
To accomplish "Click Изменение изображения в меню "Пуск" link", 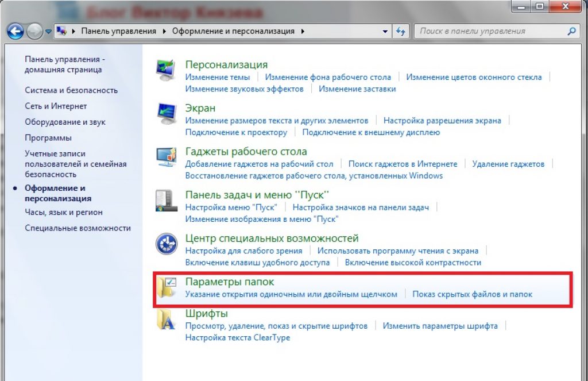I will pos(262,219).
